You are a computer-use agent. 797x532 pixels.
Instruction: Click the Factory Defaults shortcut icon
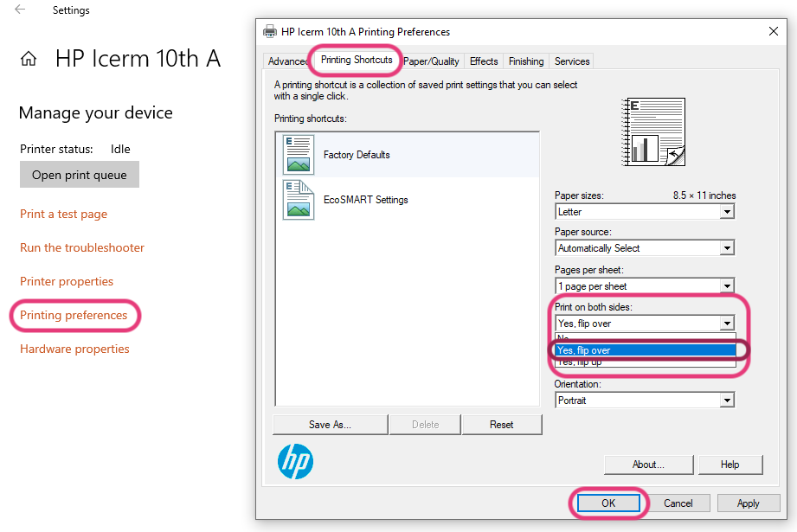[299, 155]
